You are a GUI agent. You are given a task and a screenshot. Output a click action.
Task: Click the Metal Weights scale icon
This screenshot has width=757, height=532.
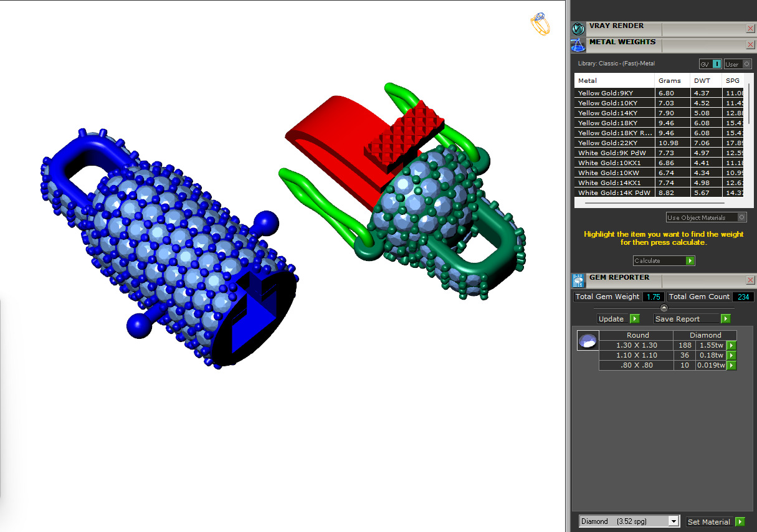[578, 45]
